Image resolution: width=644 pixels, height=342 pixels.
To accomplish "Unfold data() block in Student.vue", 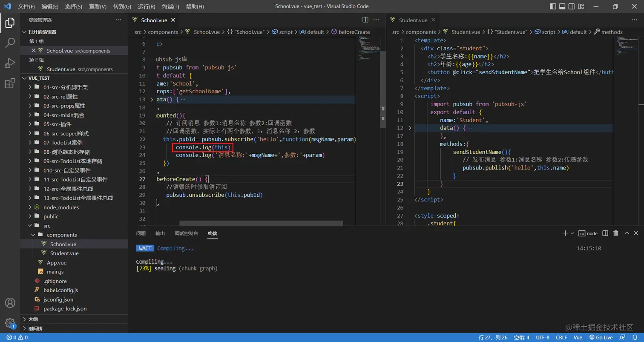I will 410,128.
